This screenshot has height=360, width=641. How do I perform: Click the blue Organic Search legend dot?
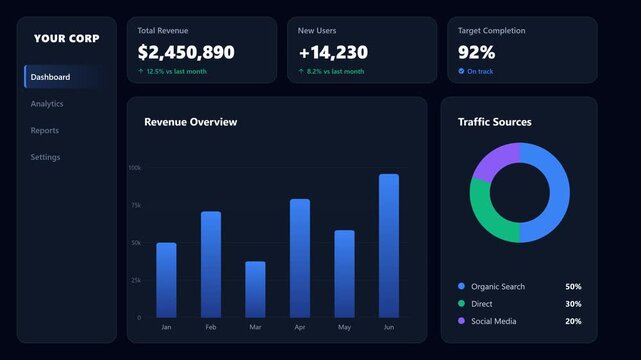[x=462, y=286]
